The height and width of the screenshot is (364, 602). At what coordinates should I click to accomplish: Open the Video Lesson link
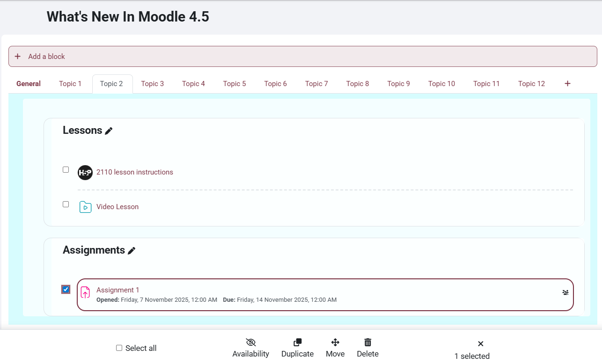(117, 207)
